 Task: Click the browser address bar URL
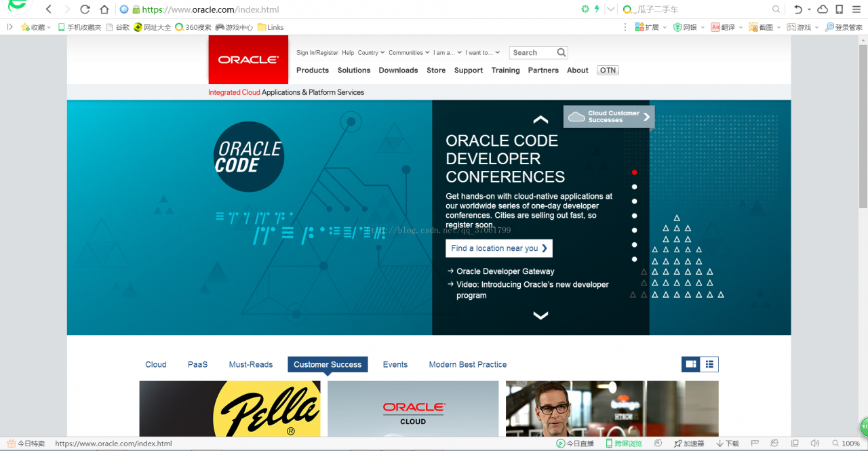point(210,9)
